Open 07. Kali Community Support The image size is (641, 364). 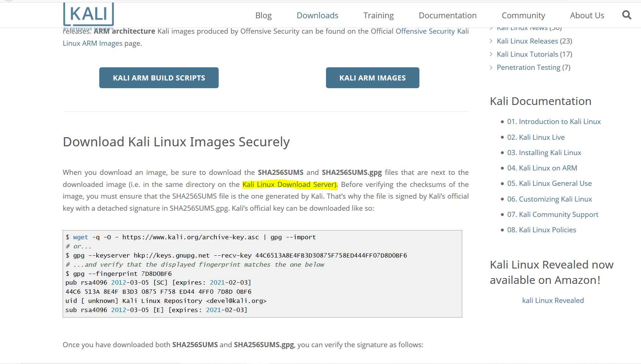click(553, 214)
